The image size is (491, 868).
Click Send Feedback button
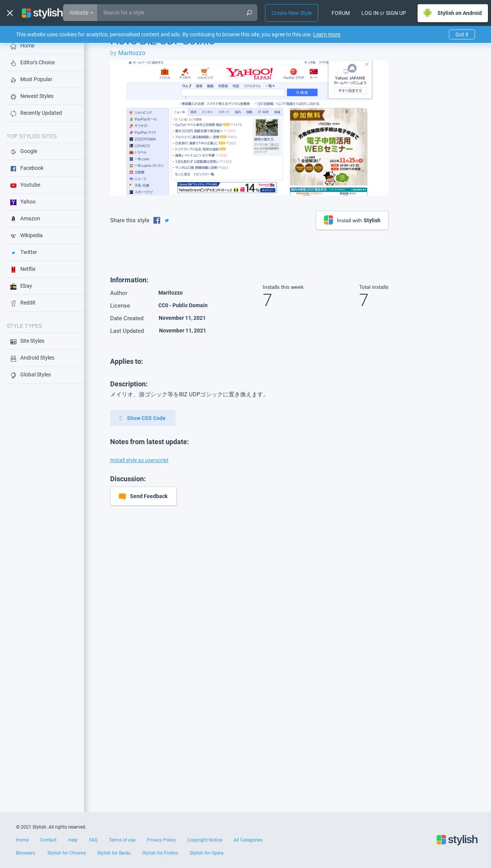(143, 496)
